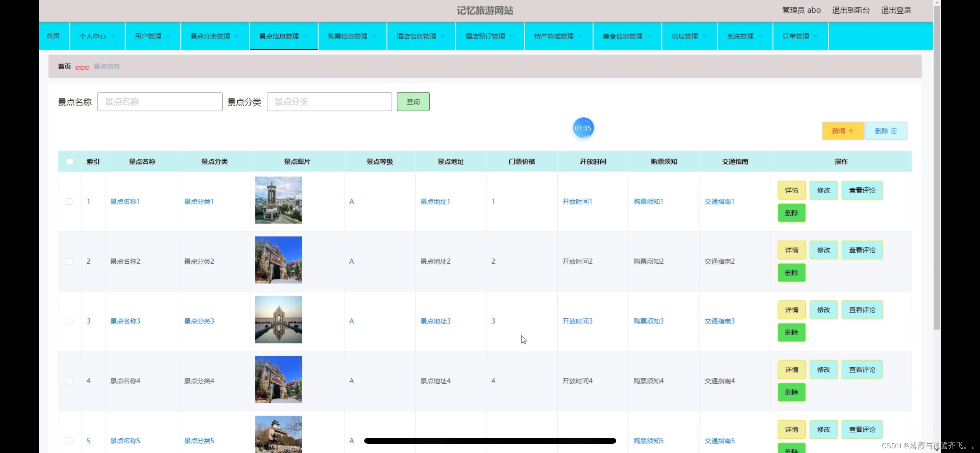Open the 首页 nav tab

53,36
